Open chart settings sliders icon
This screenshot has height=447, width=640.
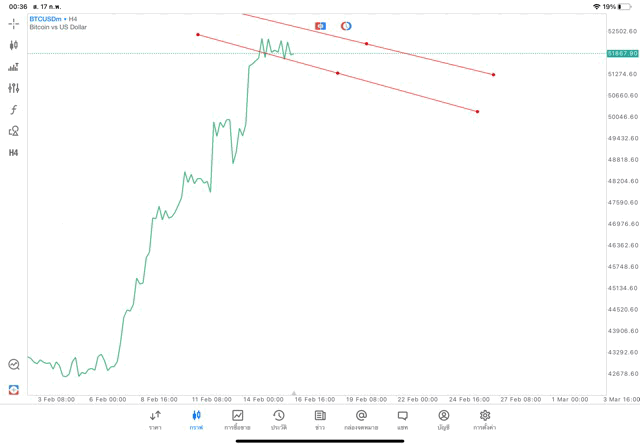[x=14, y=88]
